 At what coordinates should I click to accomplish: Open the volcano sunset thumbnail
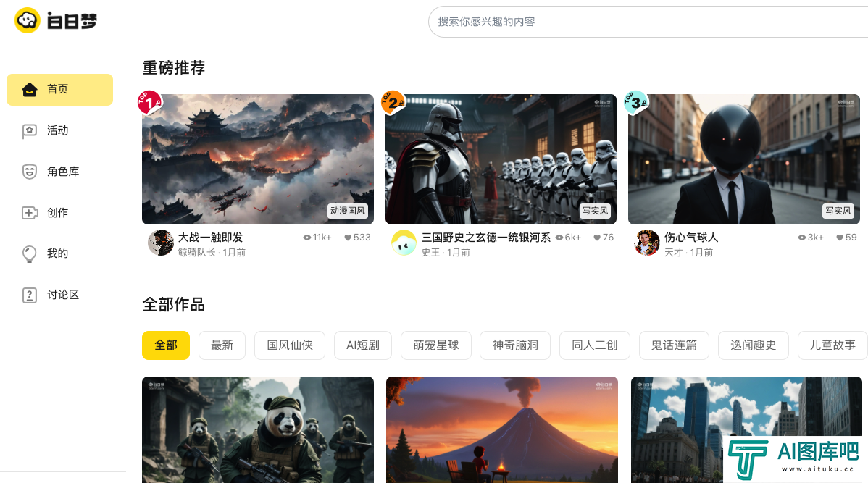(x=502, y=430)
